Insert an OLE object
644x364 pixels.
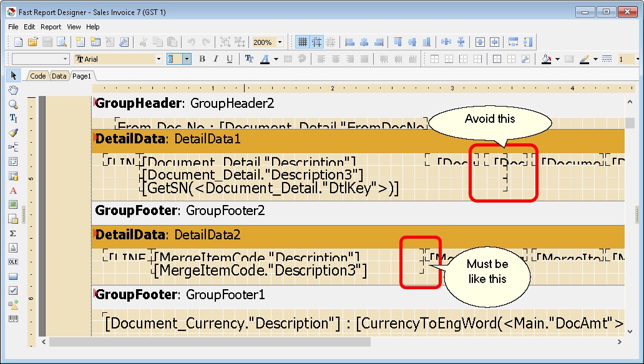click(13, 262)
